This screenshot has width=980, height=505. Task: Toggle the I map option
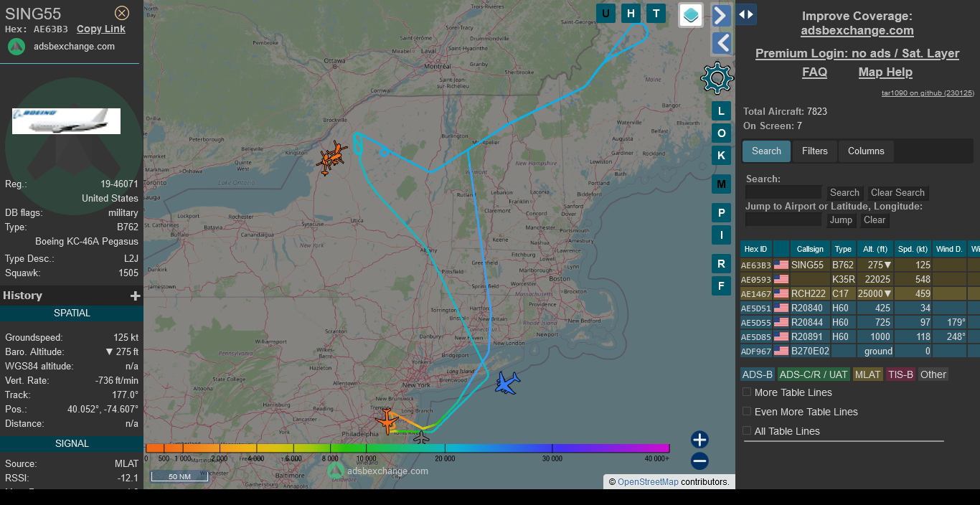pos(722,235)
